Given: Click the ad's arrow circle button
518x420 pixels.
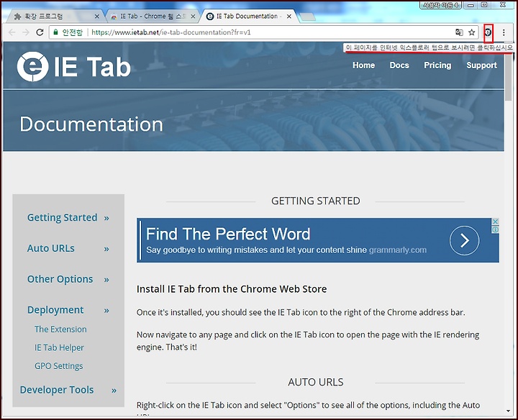Looking at the screenshot, I should pyautogui.click(x=464, y=240).
